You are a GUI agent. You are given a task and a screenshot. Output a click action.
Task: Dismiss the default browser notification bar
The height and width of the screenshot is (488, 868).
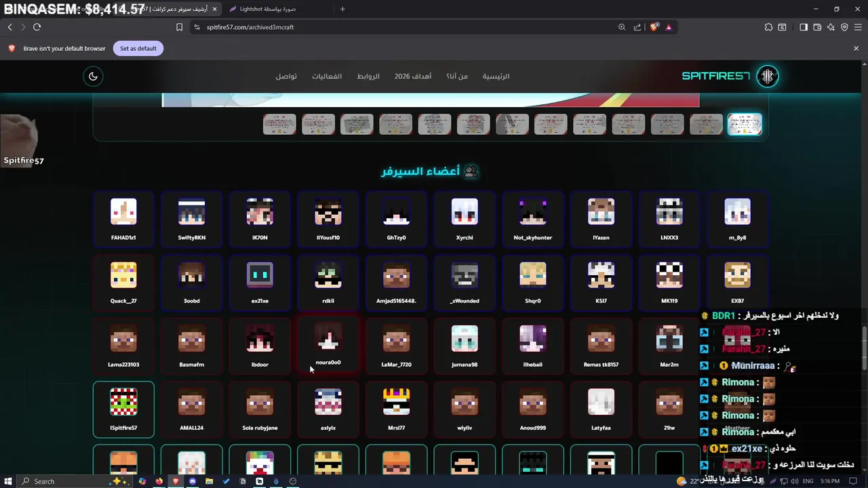856,48
